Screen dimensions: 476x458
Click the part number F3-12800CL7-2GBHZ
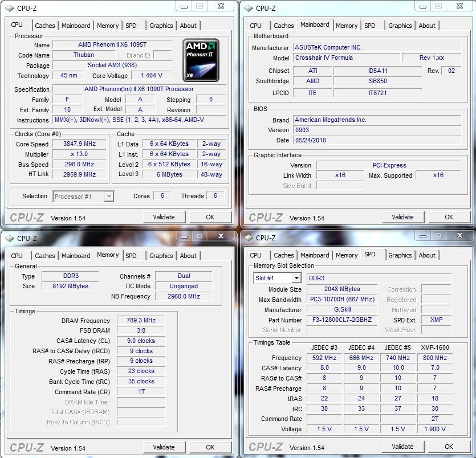342,320
